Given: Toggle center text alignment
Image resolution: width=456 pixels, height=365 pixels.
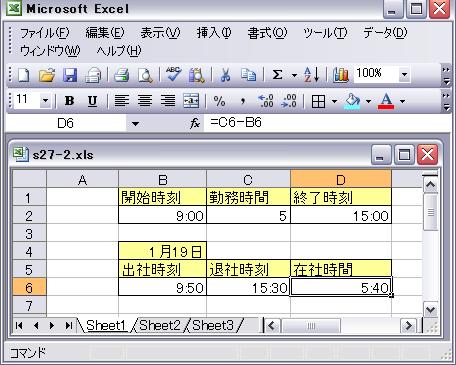Looking at the screenshot, I should 145,101.
